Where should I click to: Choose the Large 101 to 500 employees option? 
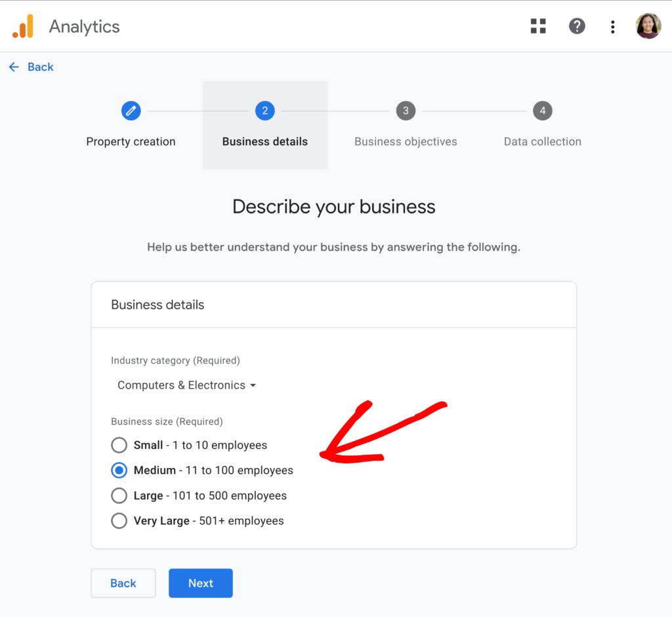pyautogui.click(x=119, y=496)
